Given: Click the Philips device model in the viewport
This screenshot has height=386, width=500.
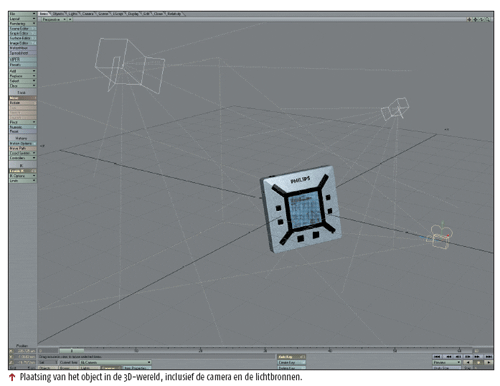Looking at the screenshot, I should 301,209.
